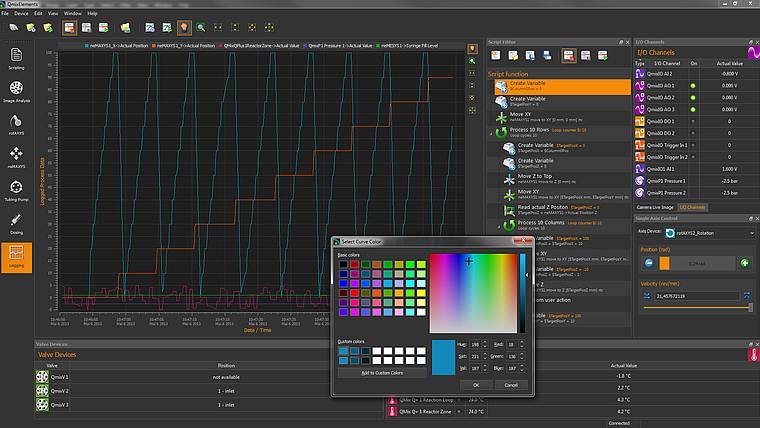Pick the black basic color swatch
Image resolution: width=760 pixels, height=428 pixels.
coord(343,264)
